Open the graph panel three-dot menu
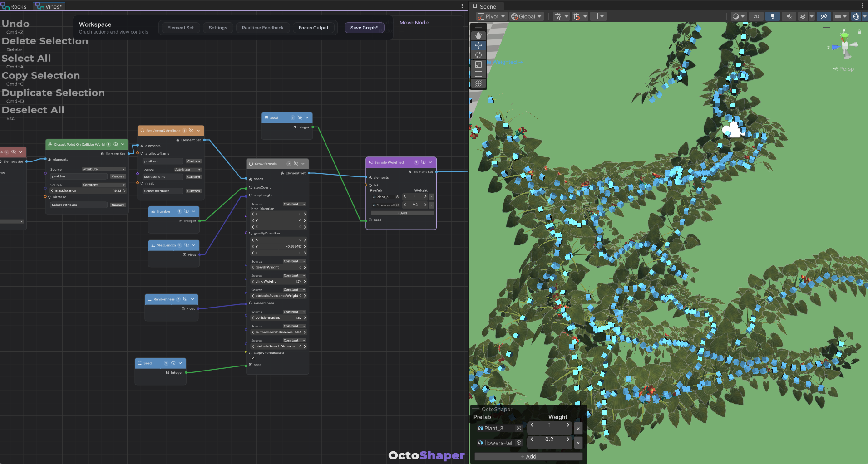Screen dimensions: 868x464 [x=462, y=6]
